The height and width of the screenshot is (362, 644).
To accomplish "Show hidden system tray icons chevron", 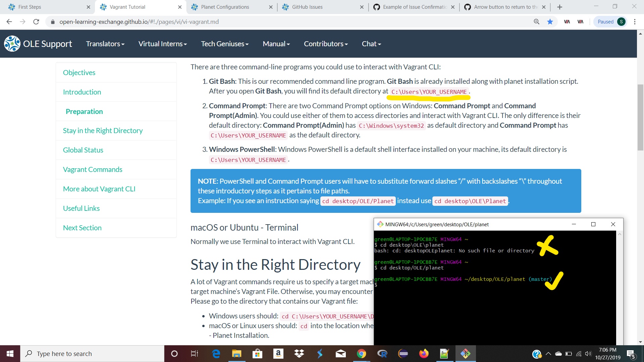I will pyautogui.click(x=548, y=354).
